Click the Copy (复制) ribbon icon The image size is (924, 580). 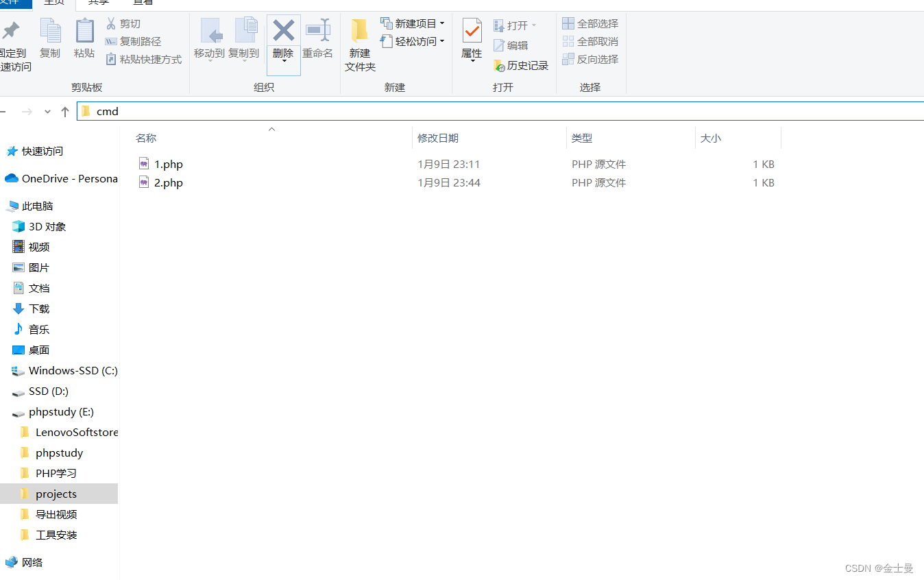click(x=50, y=30)
